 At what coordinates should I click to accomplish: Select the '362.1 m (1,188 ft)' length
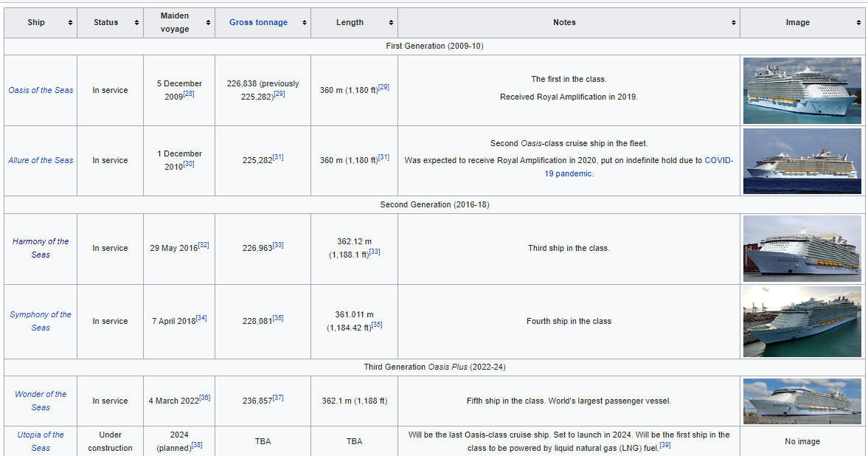coord(354,401)
